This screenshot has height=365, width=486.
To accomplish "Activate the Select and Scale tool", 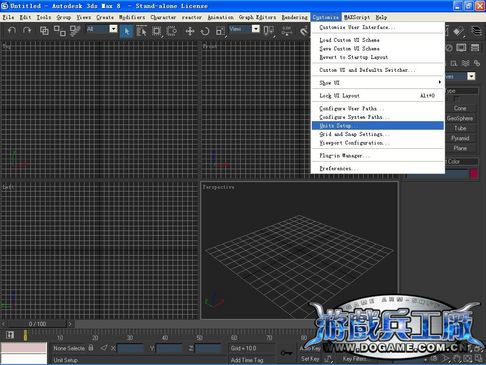I will click(220, 31).
